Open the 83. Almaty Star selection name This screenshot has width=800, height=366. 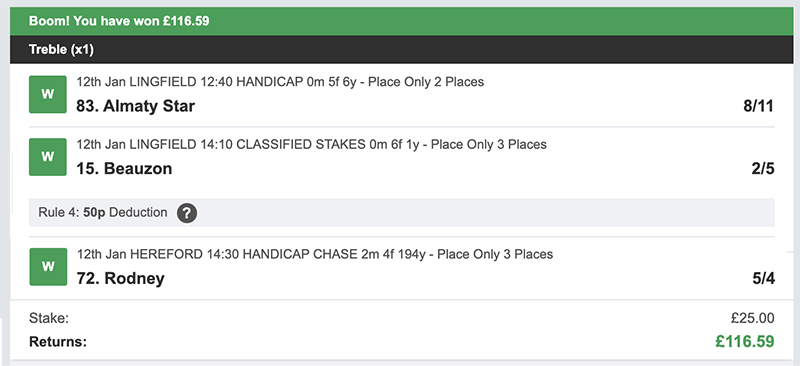pos(136,106)
